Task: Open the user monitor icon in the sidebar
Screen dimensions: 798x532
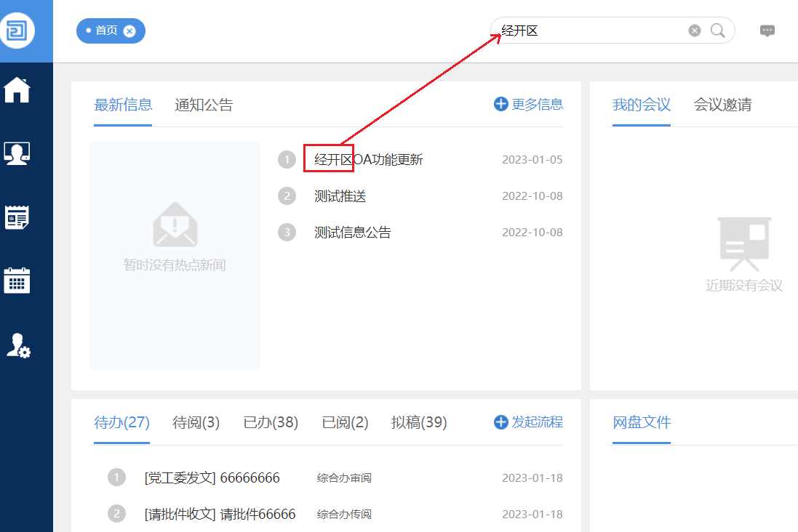Action: pyautogui.click(x=17, y=153)
